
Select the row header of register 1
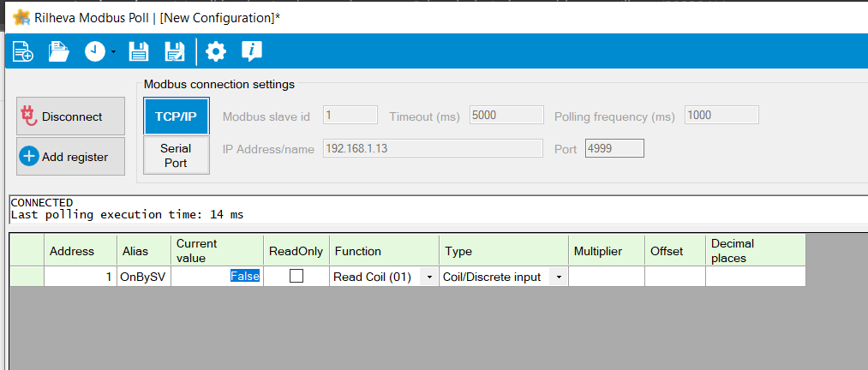(27, 277)
